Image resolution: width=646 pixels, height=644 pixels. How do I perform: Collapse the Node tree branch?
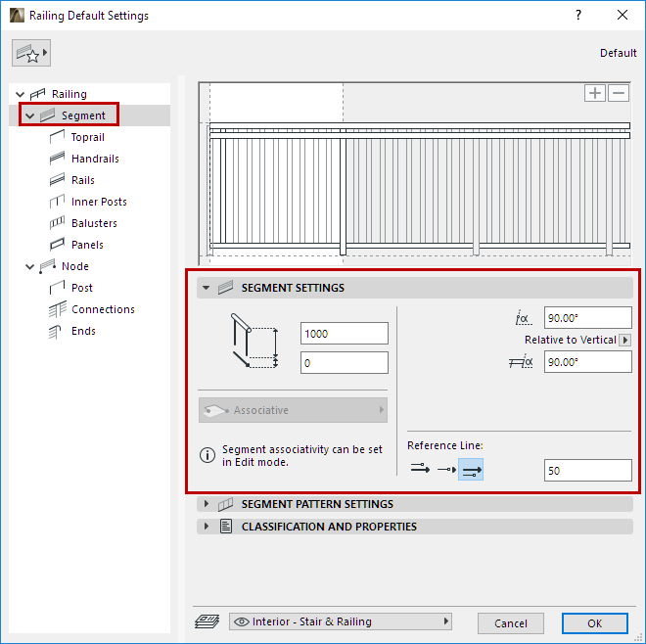click(x=29, y=266)
